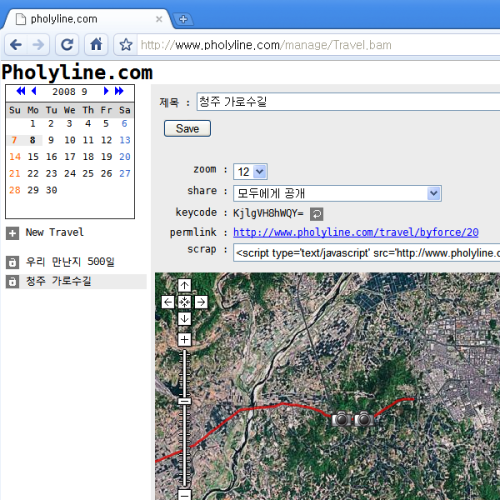Image resolution: width=500 pixels, height=500 pixels.
Task: Regenerate keycode with the refresh icon
Action: click(316, 214)
